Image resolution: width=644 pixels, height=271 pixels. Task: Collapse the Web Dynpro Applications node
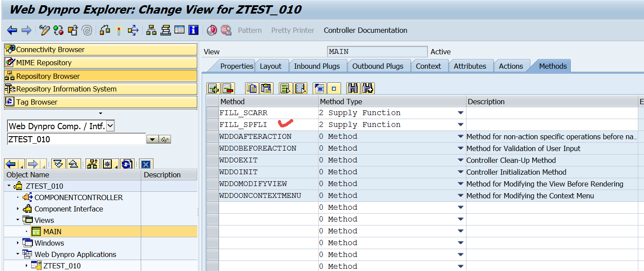point(18,254)
